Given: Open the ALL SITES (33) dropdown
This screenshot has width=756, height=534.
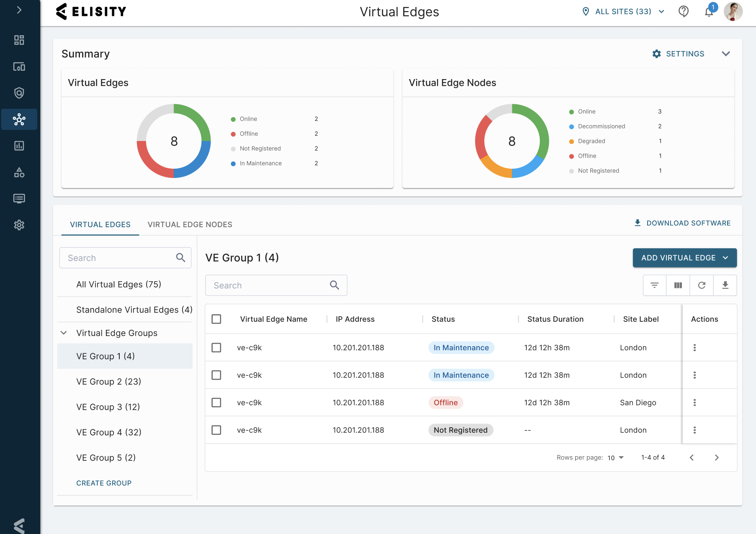Looking at the screenshot, I should click(623, 12).
